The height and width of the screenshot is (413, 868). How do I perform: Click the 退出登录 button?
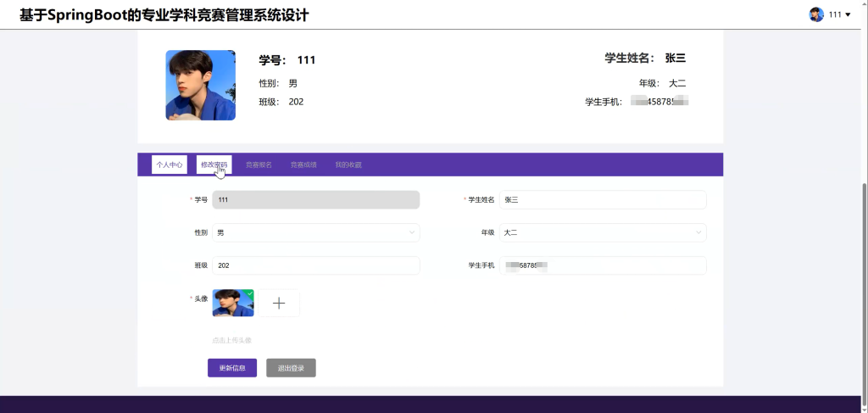[292, 368]
